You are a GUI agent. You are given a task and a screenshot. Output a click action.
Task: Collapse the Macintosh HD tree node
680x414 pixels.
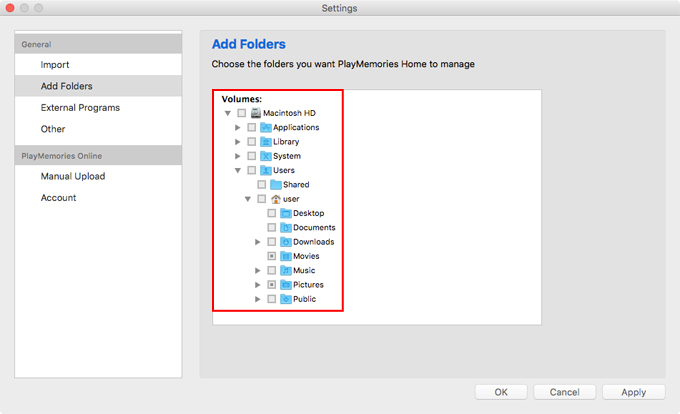[228, 114]
